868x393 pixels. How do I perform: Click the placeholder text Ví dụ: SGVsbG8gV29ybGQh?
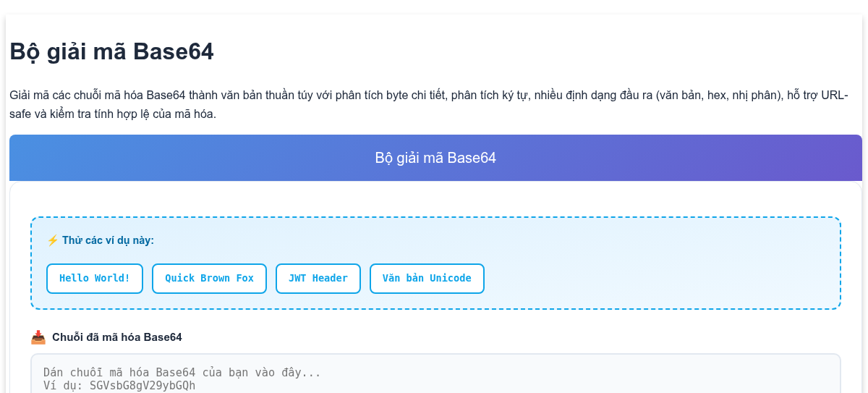pos(119,386)
